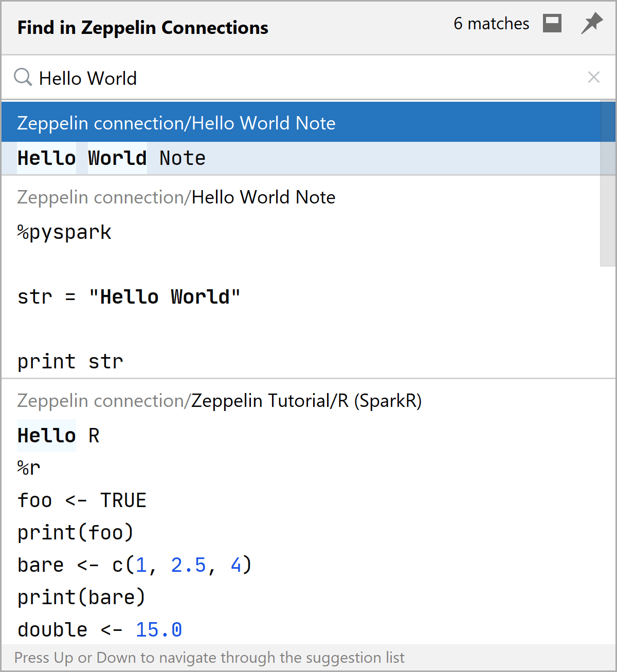Click the Open in Find Window icon
This screenshot has height=672, width=617.
(x=552, y=24)
